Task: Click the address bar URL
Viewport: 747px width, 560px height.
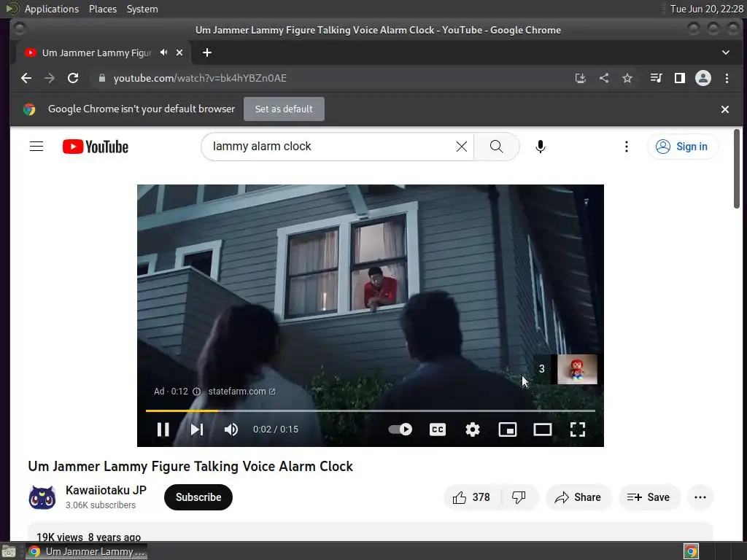Action: click(x=200, y=78)
